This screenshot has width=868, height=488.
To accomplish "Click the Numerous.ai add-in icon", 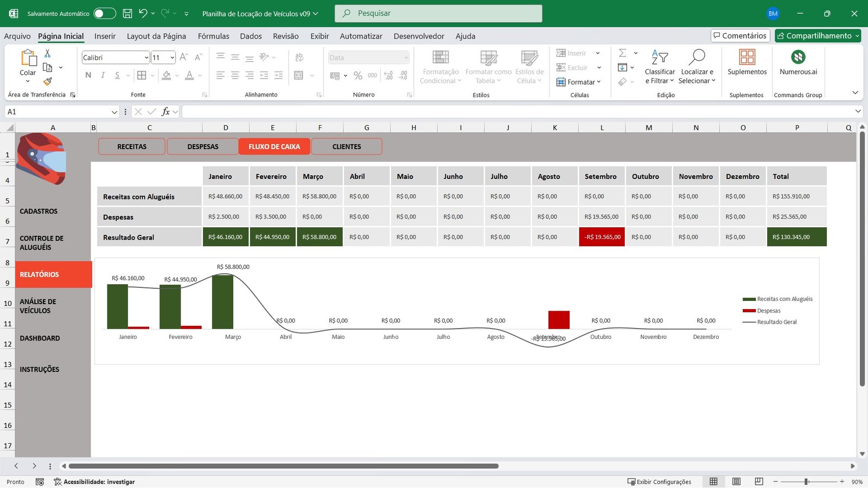I will (x=798, y=57).
